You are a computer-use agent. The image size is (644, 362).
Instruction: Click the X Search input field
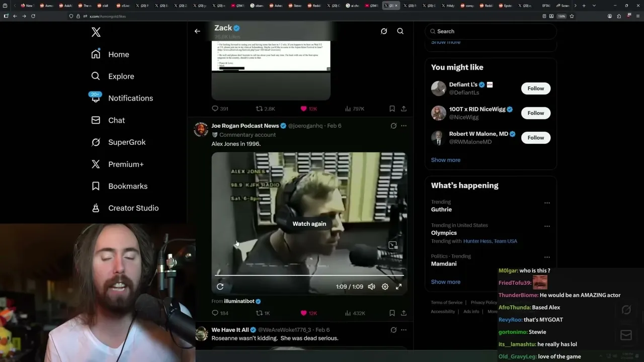pyautogui.click(x=491, y=31)
